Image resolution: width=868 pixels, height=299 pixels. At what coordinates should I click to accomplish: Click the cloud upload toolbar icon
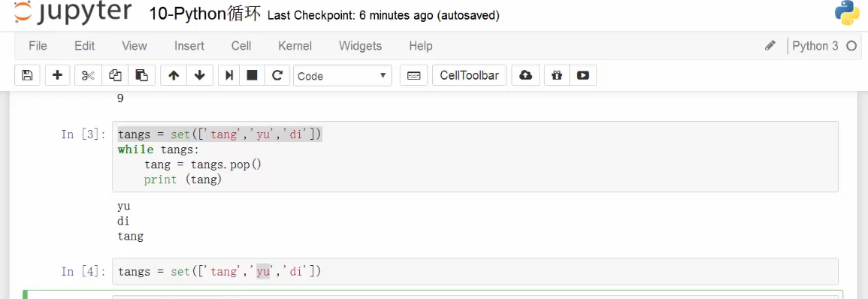pyautogui.click(x=525, y=75)
